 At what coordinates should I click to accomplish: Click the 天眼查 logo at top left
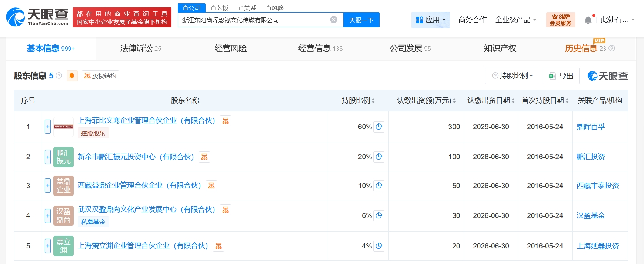click(37, 17)
